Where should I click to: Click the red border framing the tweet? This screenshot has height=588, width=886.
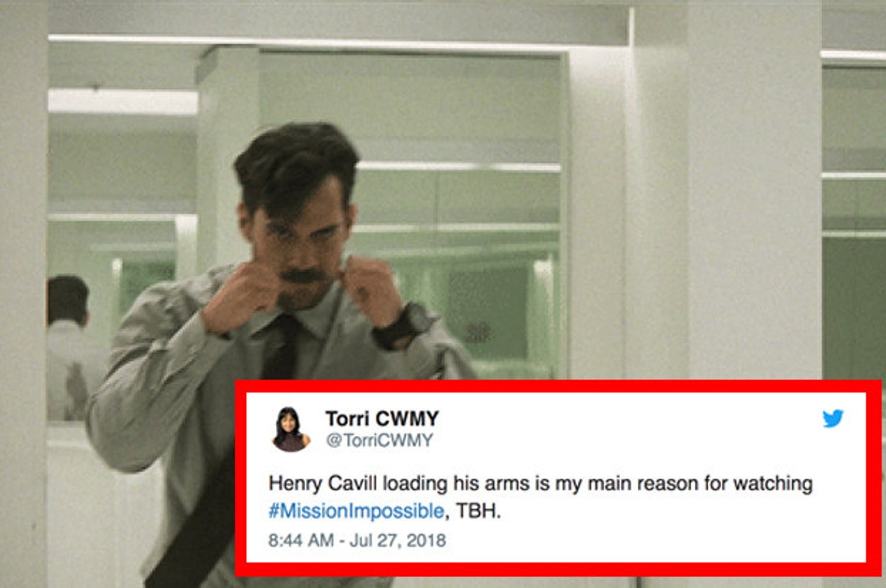coord(557,385)
